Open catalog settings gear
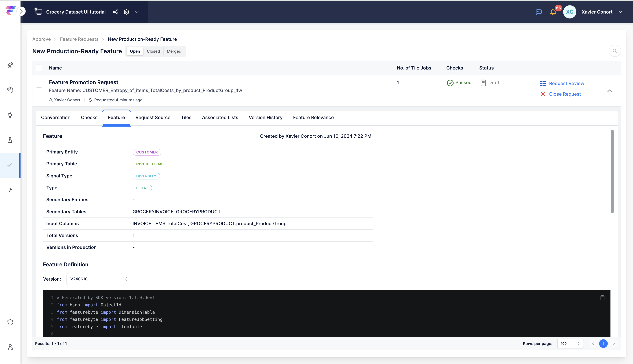 [x=126, y=12]
